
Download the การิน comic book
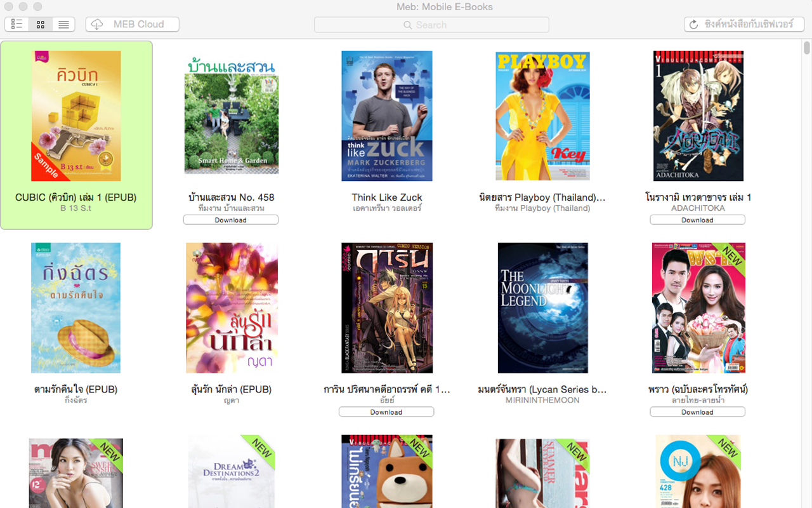(x=386, y=411)
